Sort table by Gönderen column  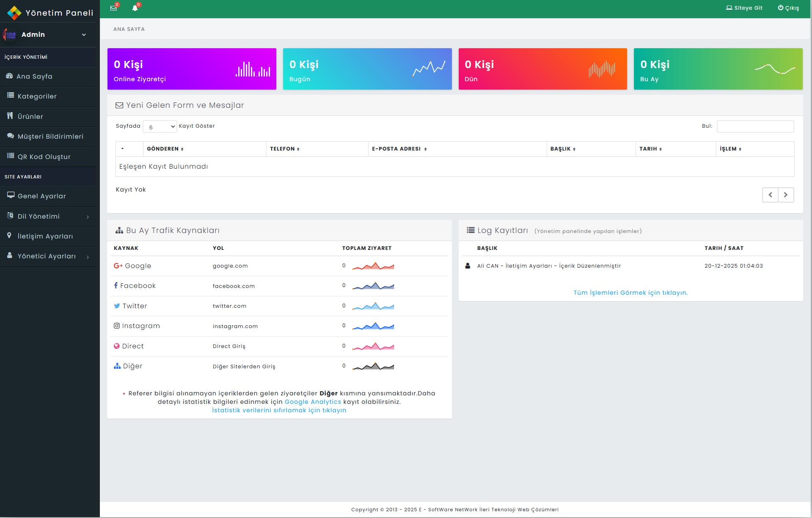pos(165,149)
